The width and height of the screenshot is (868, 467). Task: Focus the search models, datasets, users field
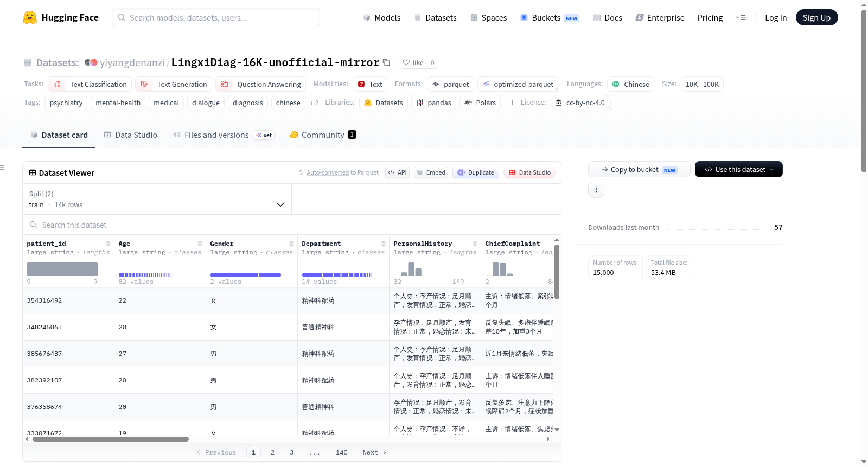[x=216, y=17]
